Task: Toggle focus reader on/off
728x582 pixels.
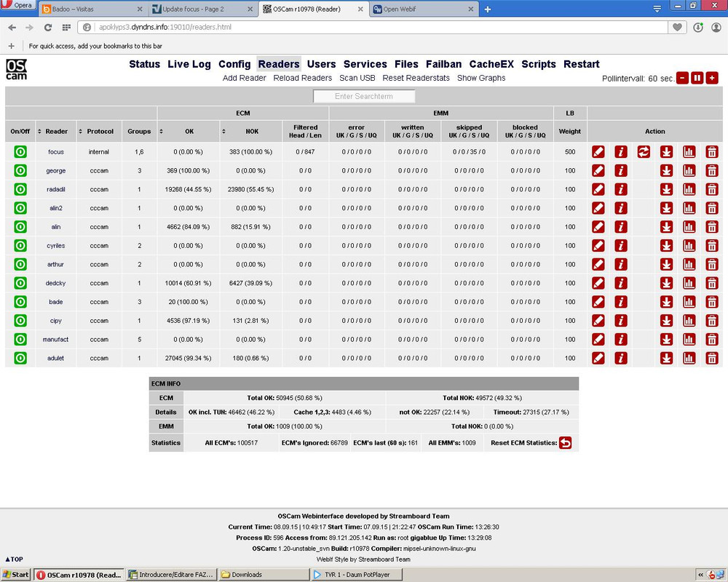Action: (20, 152)
